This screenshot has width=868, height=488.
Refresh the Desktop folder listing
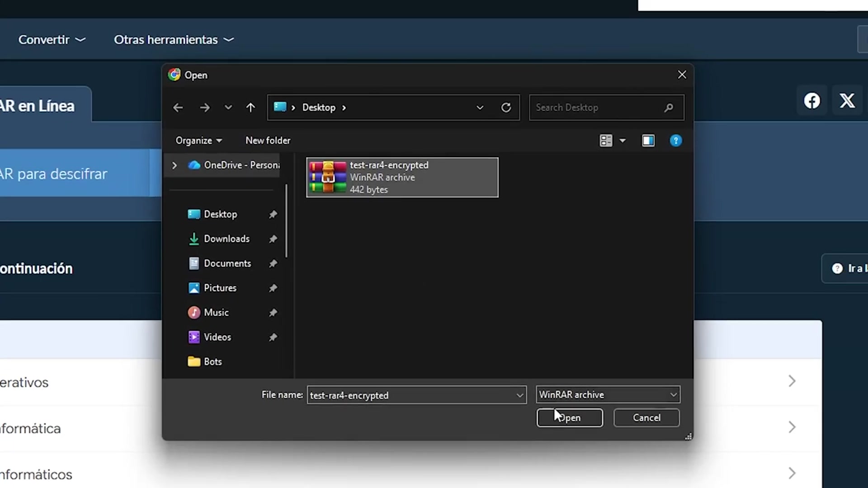(506, 108)
